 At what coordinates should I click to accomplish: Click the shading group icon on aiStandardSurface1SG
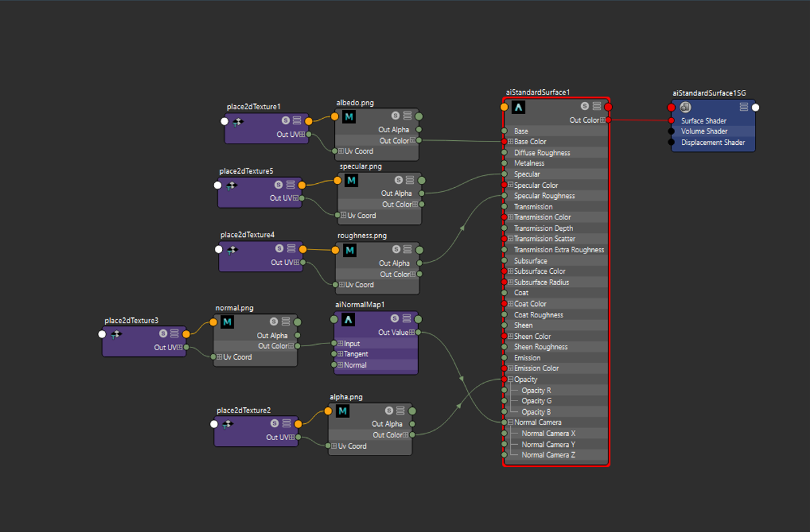click(x=685, y=107)
